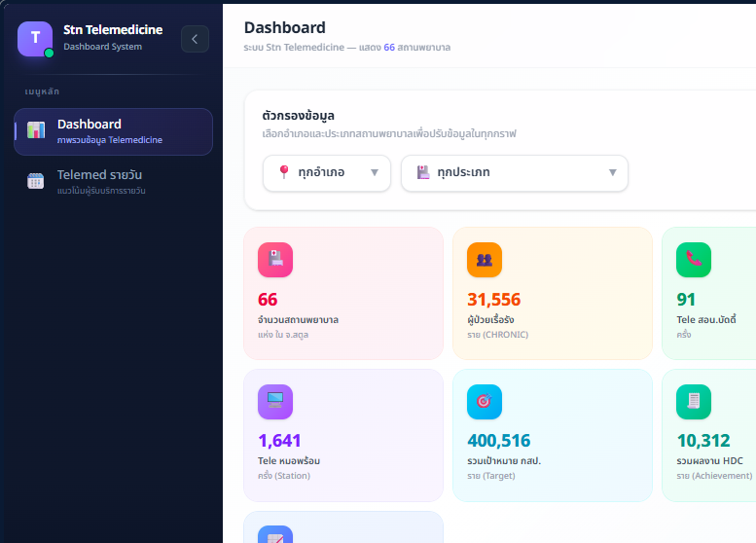This screenshot has height=543, width=756.
Task: Open the ทุกอำเภอ district dropdown
Action: pyautogui.click(x=326, y=172)
